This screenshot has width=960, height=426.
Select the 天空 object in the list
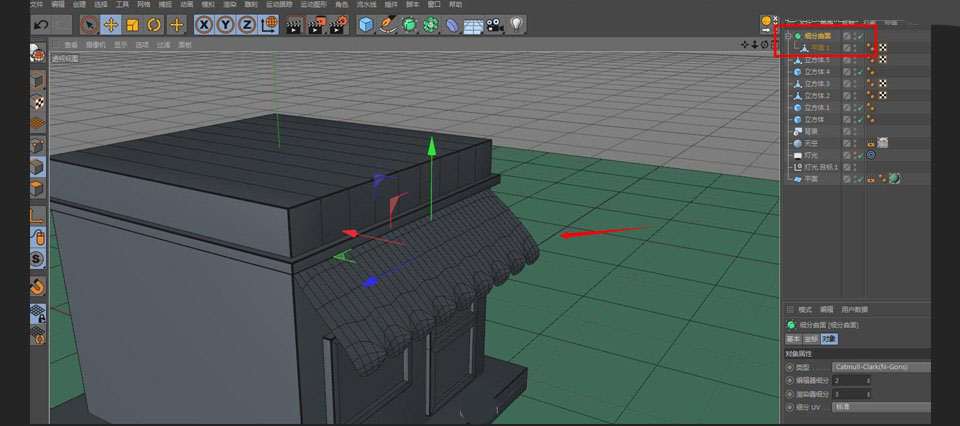click(811, 143)
